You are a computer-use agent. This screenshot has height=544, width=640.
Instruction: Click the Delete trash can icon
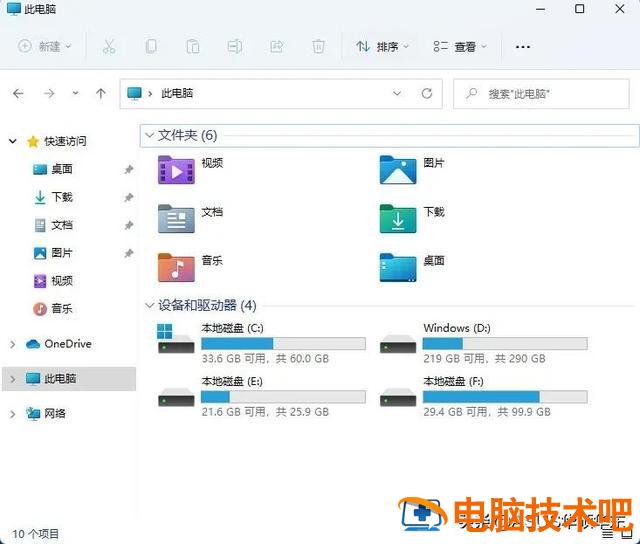click(318, 47)
